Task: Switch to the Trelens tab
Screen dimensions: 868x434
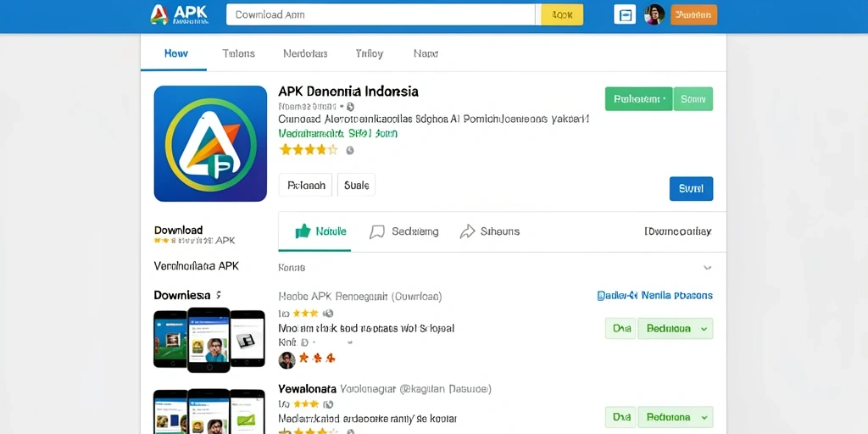Action: (x=238, y=53)
